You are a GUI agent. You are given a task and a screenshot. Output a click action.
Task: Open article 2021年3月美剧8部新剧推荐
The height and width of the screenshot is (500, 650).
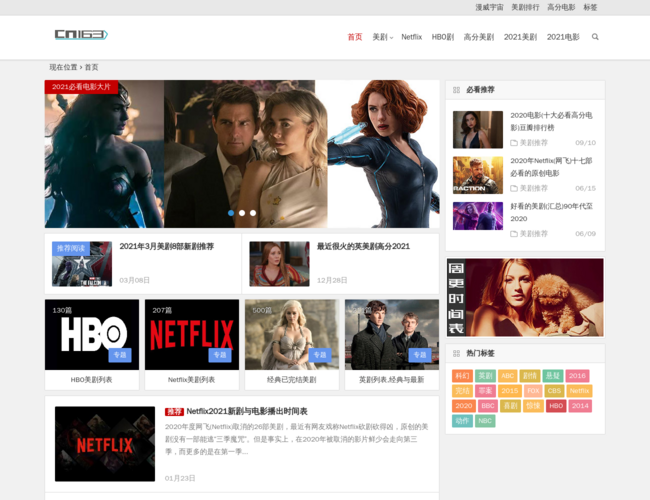[166, 246]
